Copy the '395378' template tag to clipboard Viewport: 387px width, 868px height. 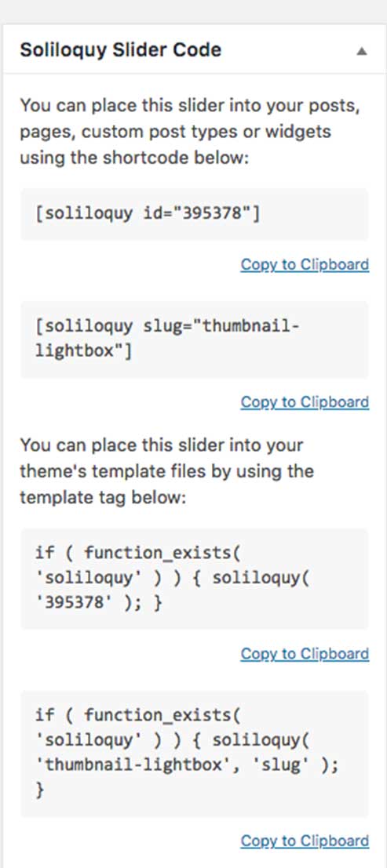click(x=305, y=654)
